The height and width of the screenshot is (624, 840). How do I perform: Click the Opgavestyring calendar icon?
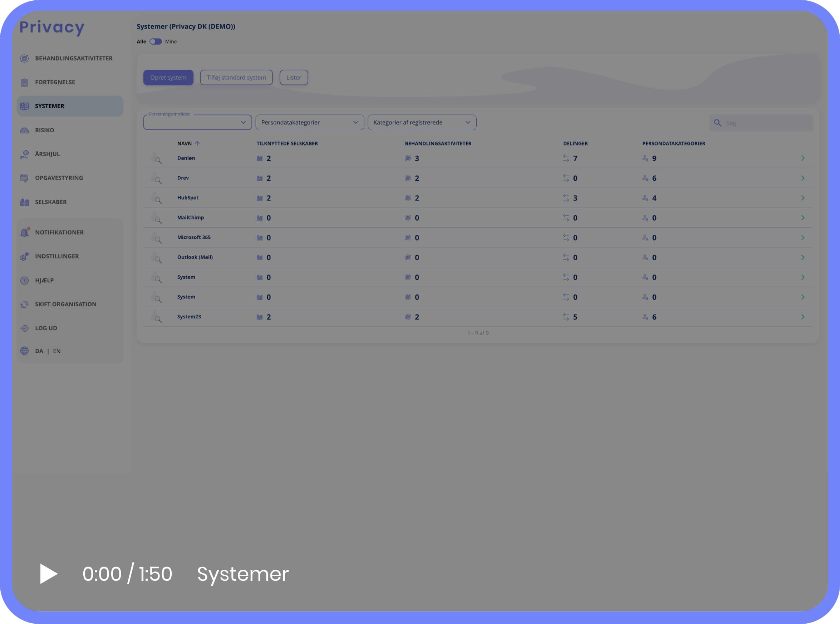click(25, 178)
